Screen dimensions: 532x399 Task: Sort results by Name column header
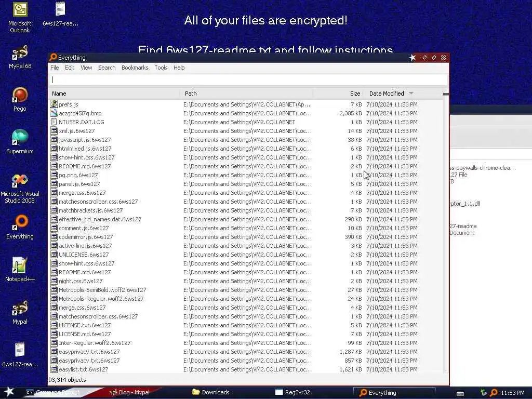(114, 94)
